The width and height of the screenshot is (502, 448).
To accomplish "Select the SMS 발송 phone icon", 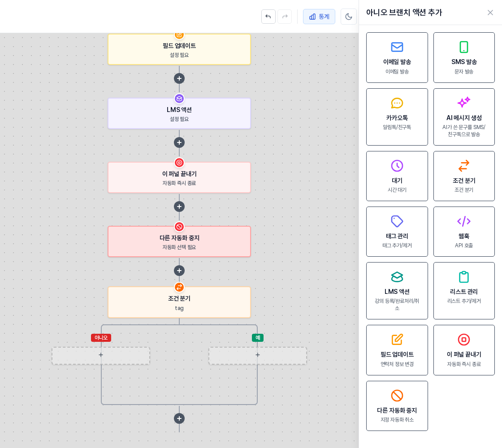I will [463, 47].
